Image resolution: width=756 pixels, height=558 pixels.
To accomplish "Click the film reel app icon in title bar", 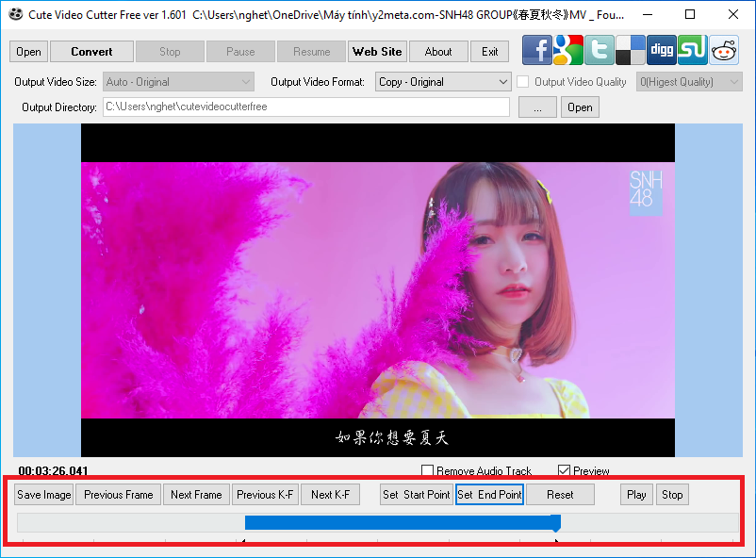I will [x=15, y=15].
